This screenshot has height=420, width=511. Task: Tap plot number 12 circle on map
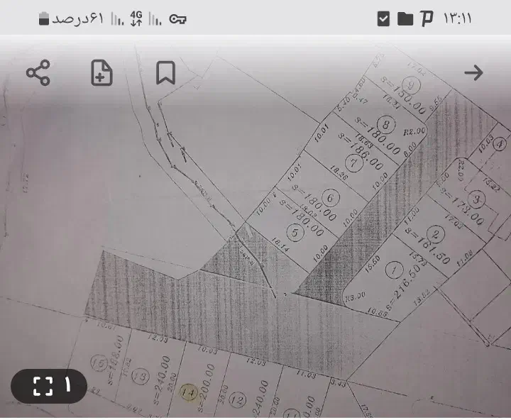237,400
